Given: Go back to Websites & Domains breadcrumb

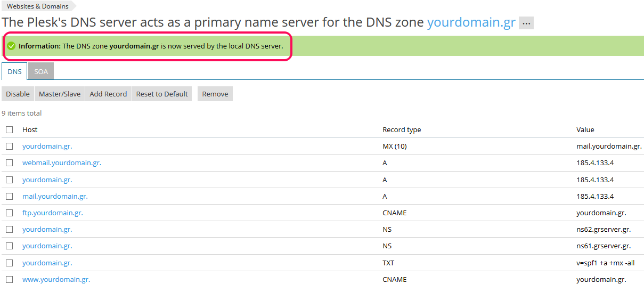Looking at the screenshot, I should point(38,6).
